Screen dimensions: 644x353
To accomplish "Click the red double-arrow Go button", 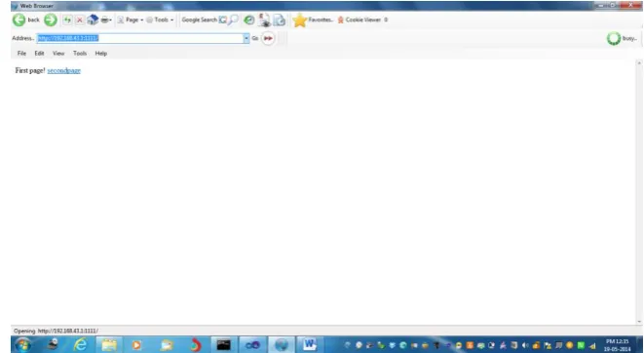I will (268, 38).
